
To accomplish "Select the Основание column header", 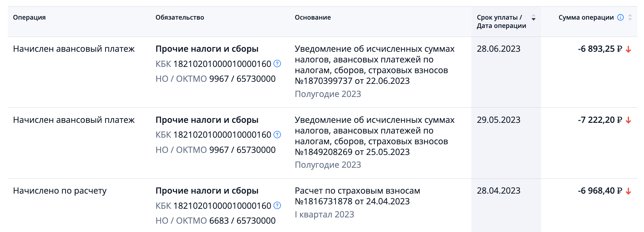I will [x=313, y=18].
